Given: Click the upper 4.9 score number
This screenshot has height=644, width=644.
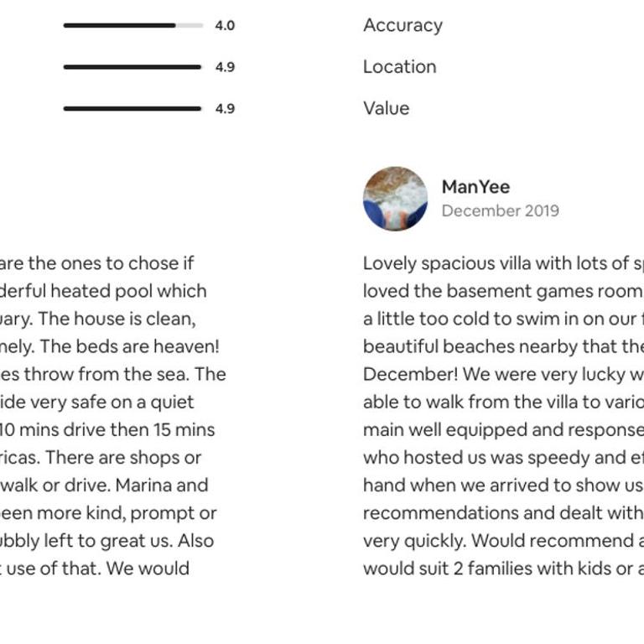Looking at the screenshot, I should pyautogui.click(x=225, y=67).
